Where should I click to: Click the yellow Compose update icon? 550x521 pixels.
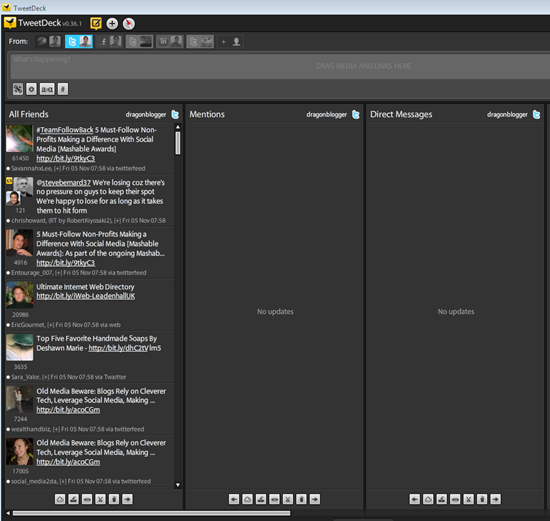coord(96,24)
